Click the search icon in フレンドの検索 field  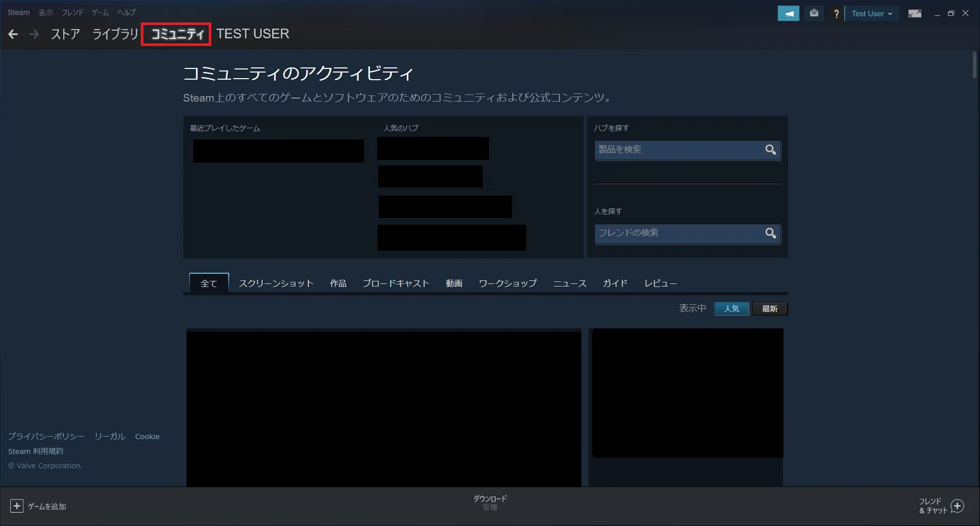pos(771,233)
